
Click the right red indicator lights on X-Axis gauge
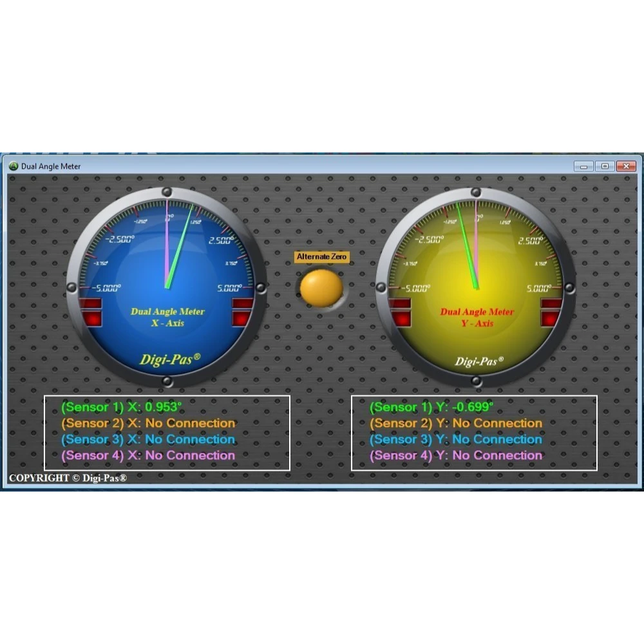243,312
